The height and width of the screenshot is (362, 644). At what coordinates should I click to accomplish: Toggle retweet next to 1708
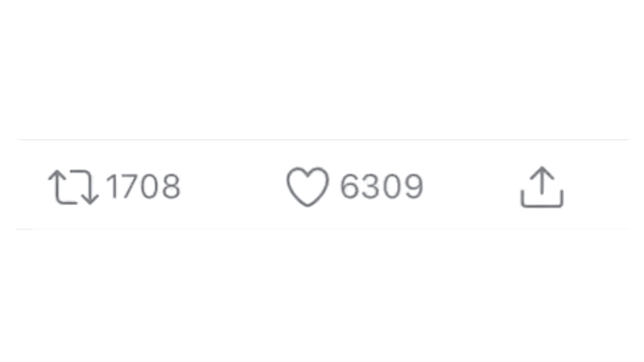pyautogui.click(x=73, y=187)
